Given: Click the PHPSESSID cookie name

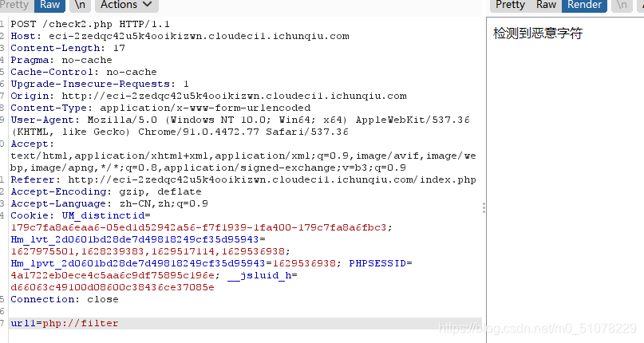Looking at the screenshot, I should pos(377,263).
